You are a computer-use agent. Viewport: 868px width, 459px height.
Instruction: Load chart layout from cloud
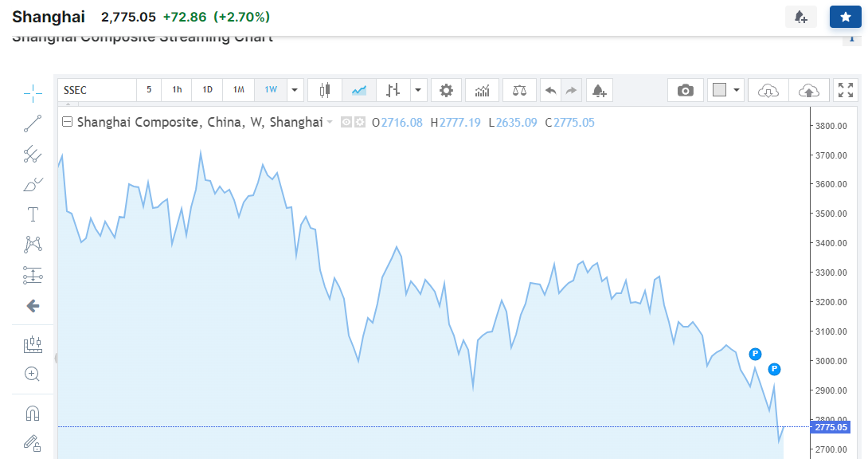[x=768, y=90]
